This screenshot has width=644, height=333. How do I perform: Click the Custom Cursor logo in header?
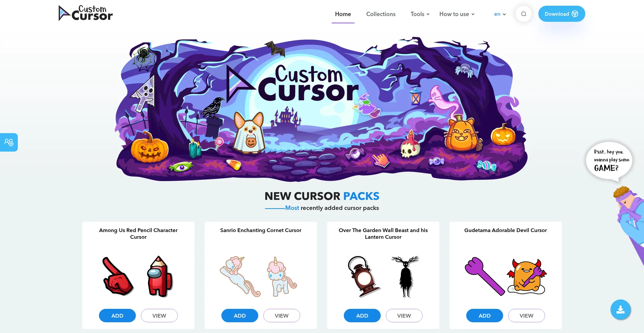86,13
